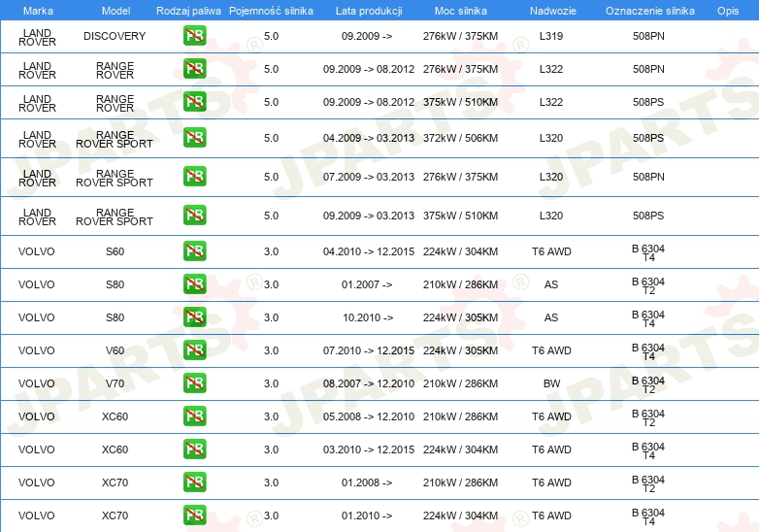Click the fuel icon in the 372kW / 506KM row
The image size is (759, 532).
click(x=194, y=138)
